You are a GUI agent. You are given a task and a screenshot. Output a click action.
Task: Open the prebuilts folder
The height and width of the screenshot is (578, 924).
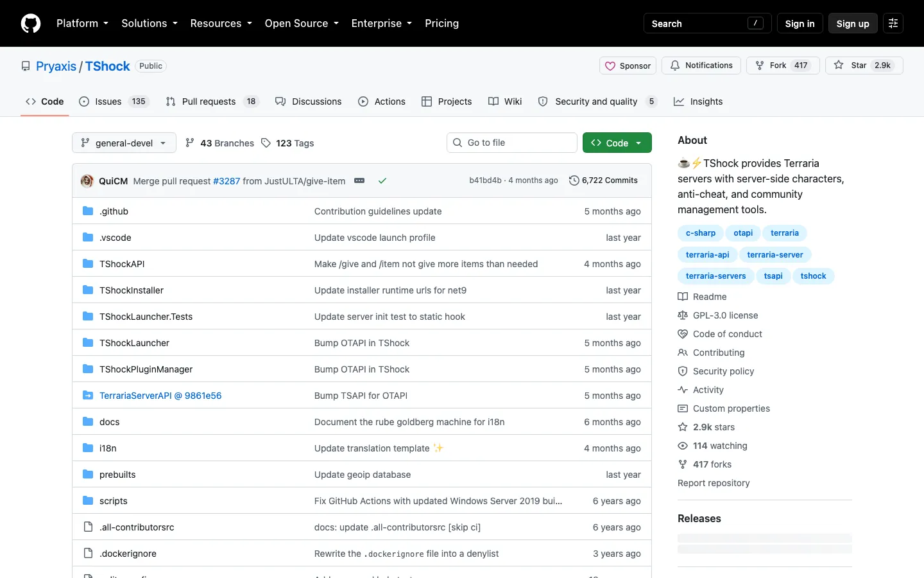117,475
